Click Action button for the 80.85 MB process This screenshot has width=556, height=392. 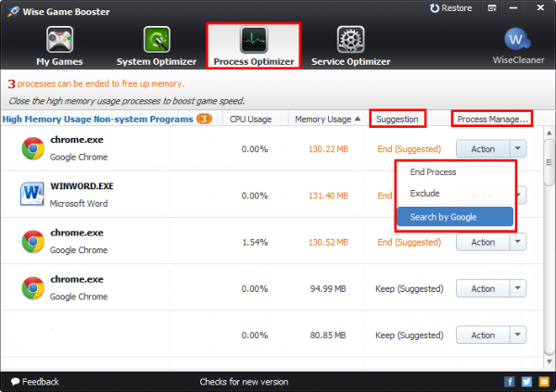483,335
